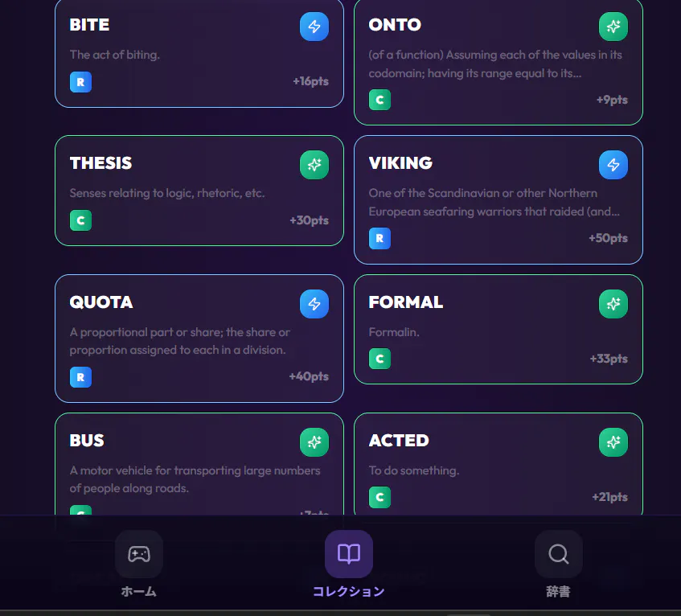Click the blue R badge on BITE card
Viewport: 681px width, 616px height.
[x=80, y=81]
